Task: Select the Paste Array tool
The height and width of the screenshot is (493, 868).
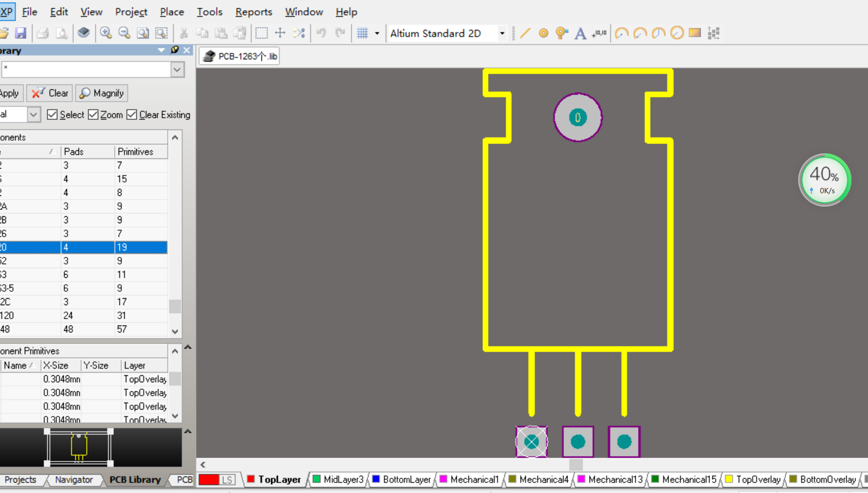Action: [x=713, y=33]
